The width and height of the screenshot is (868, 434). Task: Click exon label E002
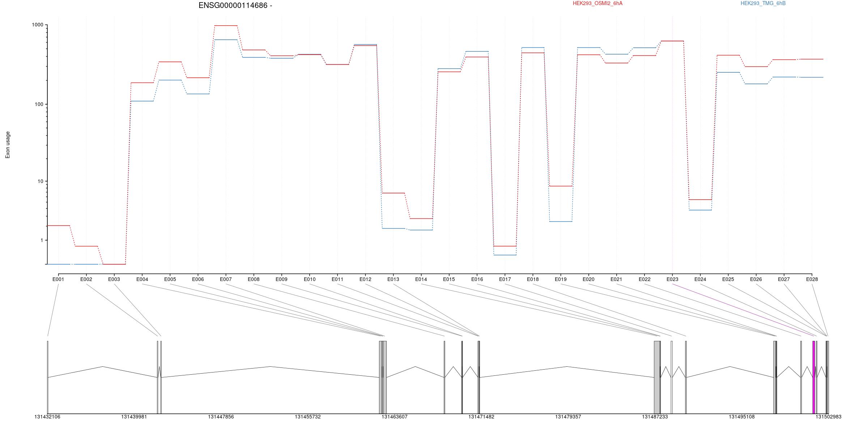[x=86, y=279]
